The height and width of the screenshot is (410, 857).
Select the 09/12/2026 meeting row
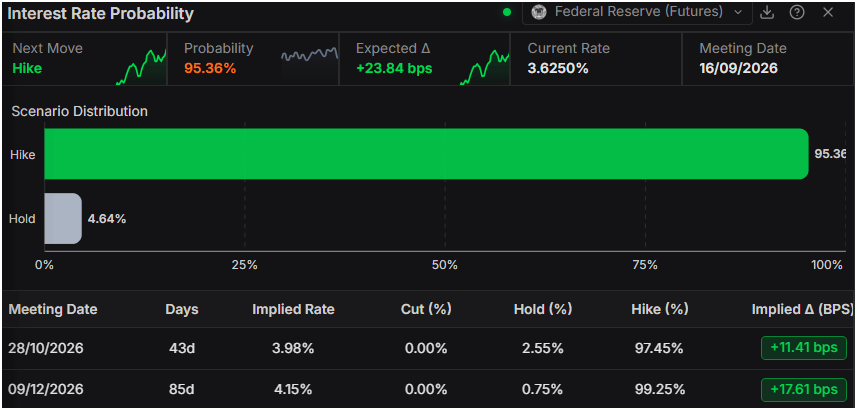tap(428, 389)
